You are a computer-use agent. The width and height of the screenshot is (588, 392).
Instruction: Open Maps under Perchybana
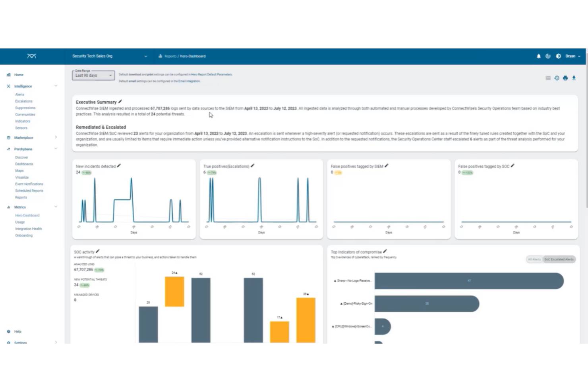tap(19, 171)
